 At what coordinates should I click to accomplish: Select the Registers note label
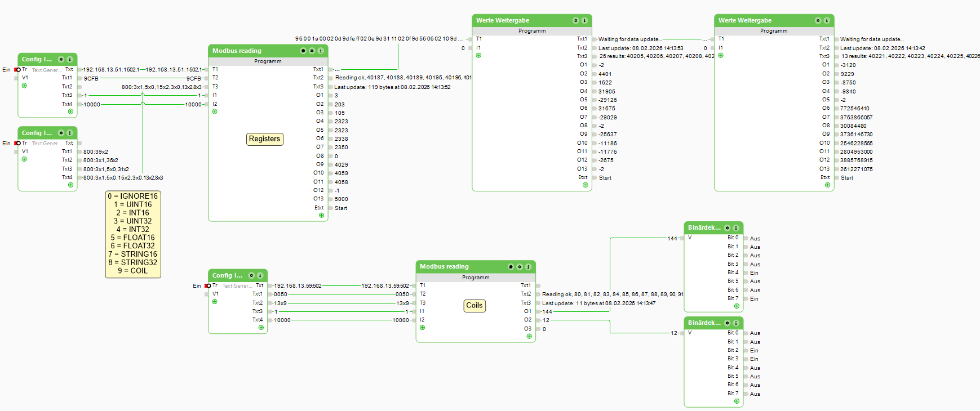[264, 139]
